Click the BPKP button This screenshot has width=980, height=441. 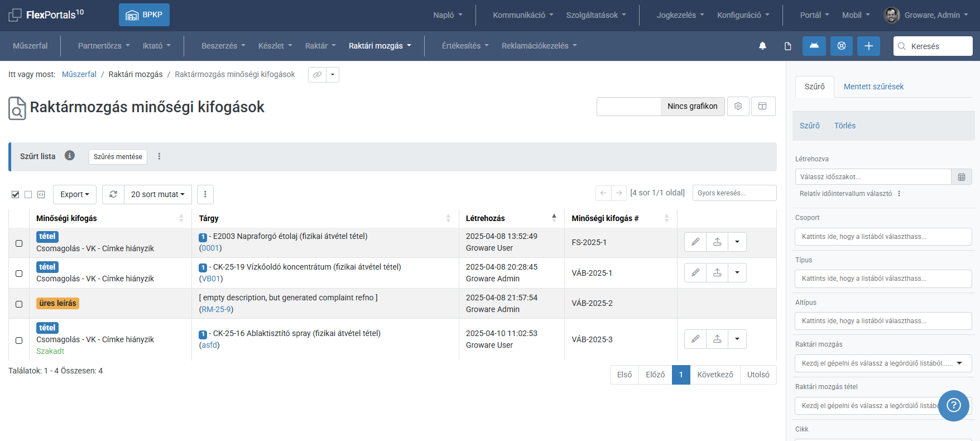point(144,15)
